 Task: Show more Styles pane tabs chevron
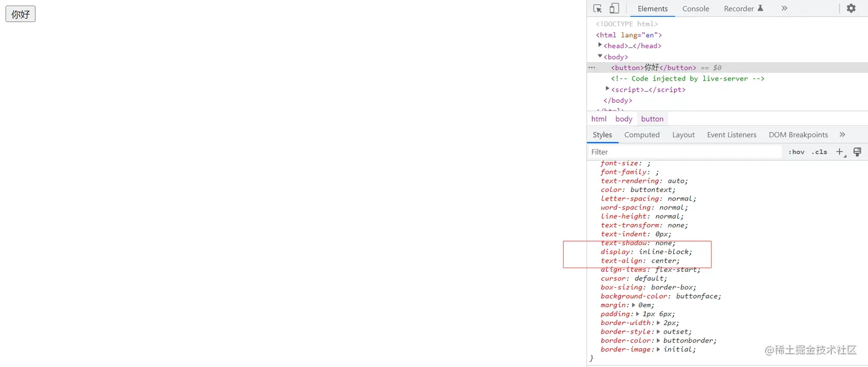(842, 135)
